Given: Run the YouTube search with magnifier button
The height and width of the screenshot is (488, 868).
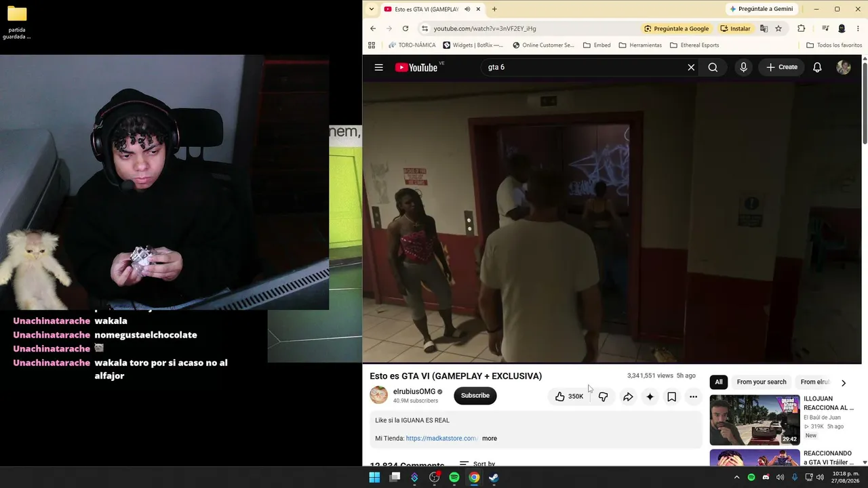Looking at the screenshot, I should pos(713,67).
